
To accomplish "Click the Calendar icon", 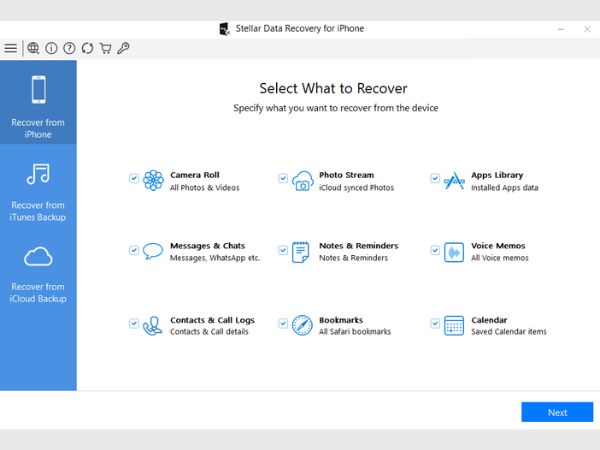I will (454, 326).
